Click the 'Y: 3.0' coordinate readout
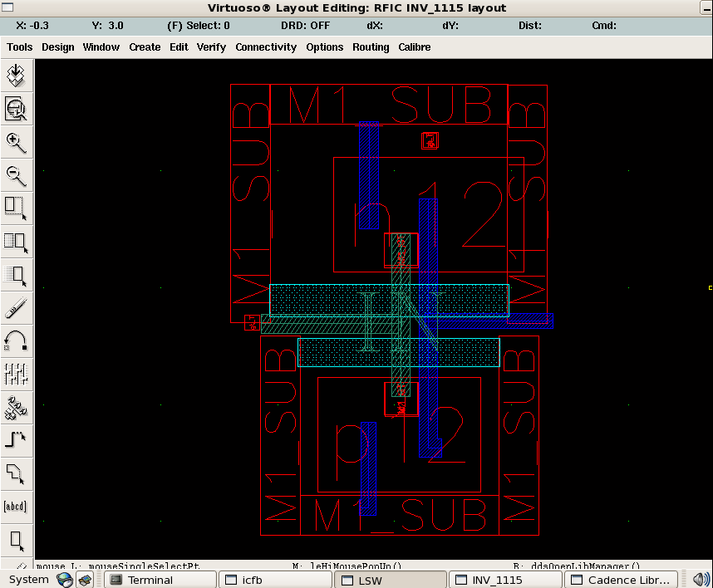 tap(107, 26)
